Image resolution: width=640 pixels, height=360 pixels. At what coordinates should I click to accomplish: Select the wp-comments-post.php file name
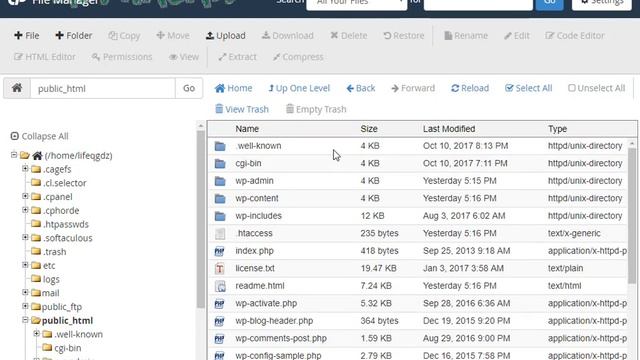[281, 338]
